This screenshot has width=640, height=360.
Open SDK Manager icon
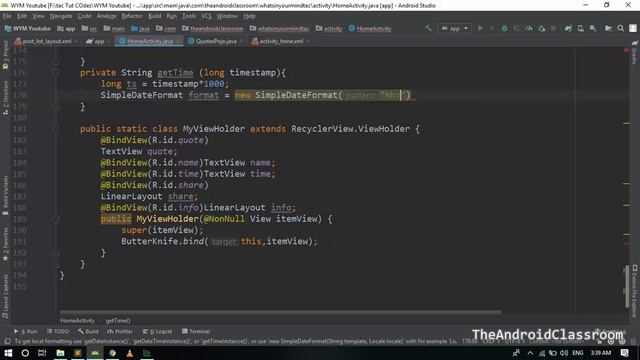pyautogui.click(x=593, y=28)
